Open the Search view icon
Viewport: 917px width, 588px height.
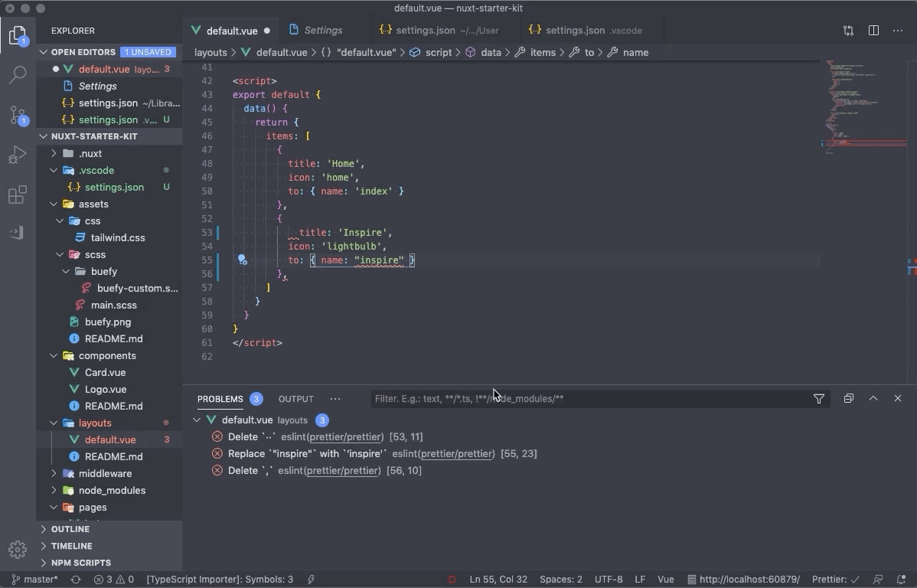point(18,74)
